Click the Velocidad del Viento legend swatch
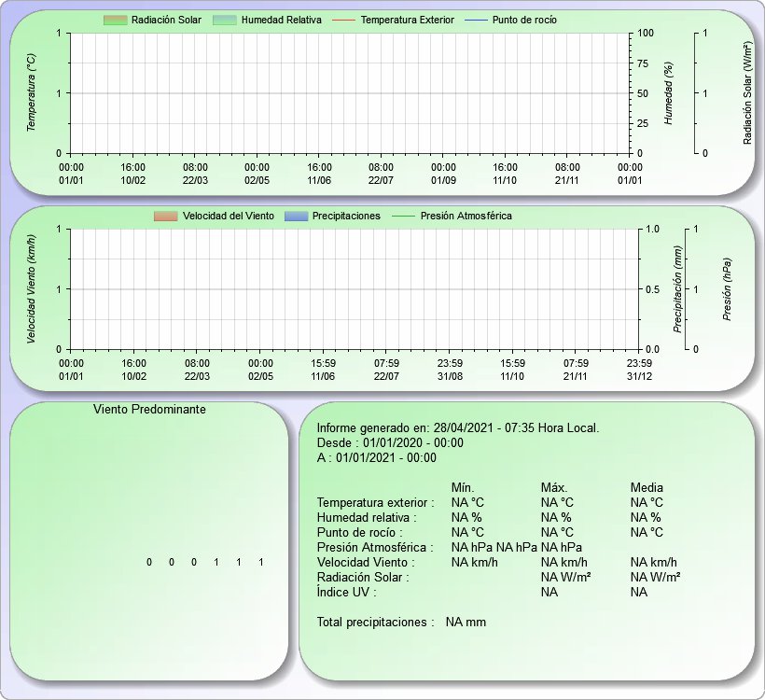 165,216
